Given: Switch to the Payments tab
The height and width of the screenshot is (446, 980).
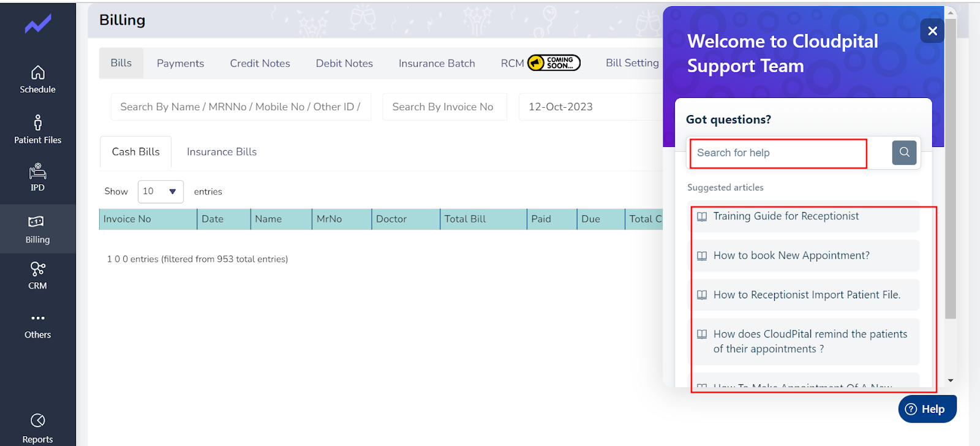Looking at the screenshot, I should [180, 63].
